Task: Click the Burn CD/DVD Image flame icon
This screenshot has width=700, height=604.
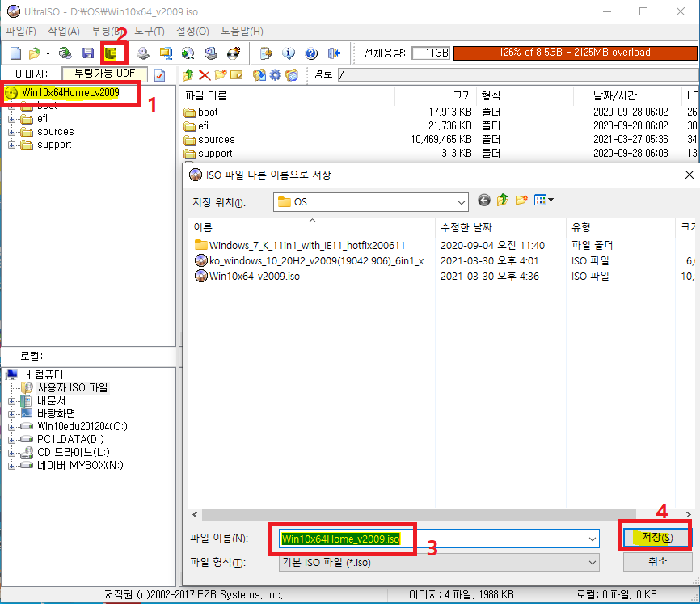Action: click(234, 53)
